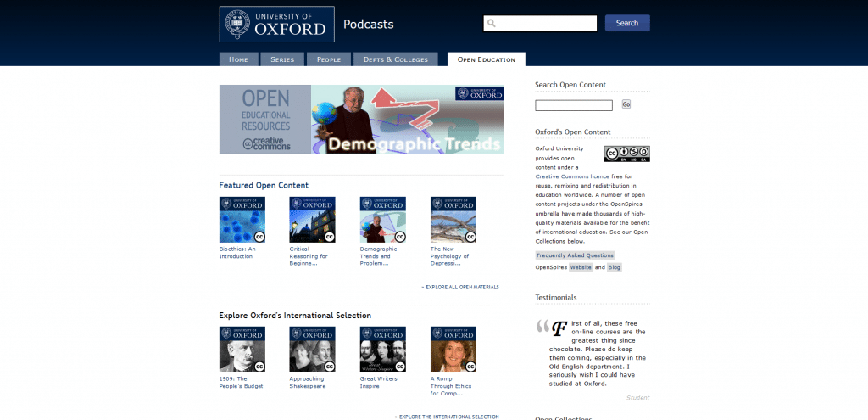Click the Demographic Trends banner image

408,119
